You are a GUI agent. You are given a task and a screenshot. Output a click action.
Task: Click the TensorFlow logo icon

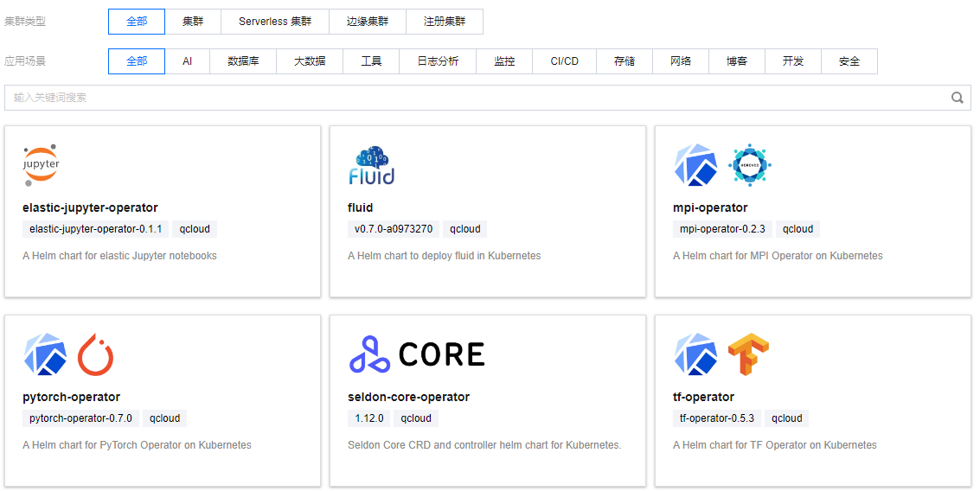click(x=749, y=354)
